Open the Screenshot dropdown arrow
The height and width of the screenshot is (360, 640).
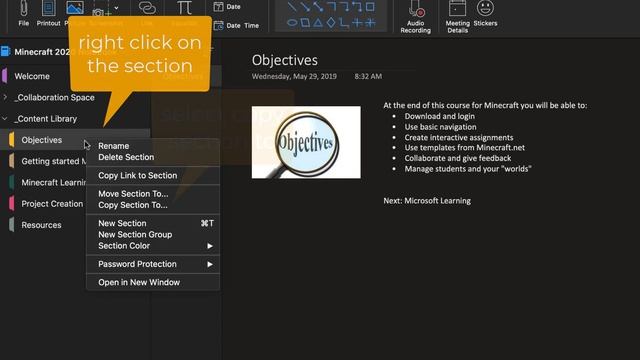pyautogui.click(x=116, y=8)
